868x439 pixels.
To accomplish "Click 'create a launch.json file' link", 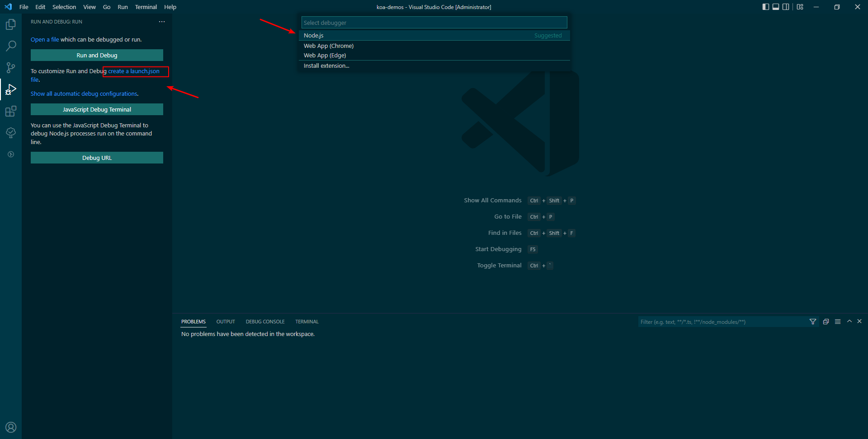I will (x=134, y=71).
